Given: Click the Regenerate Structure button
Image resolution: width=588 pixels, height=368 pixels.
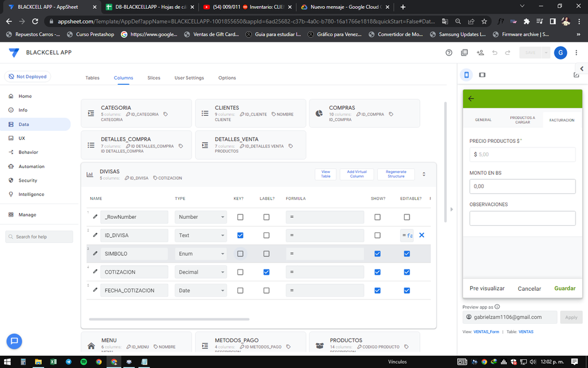Looking at the screenshot, I should pyautogui.click(x=396, y=174).
